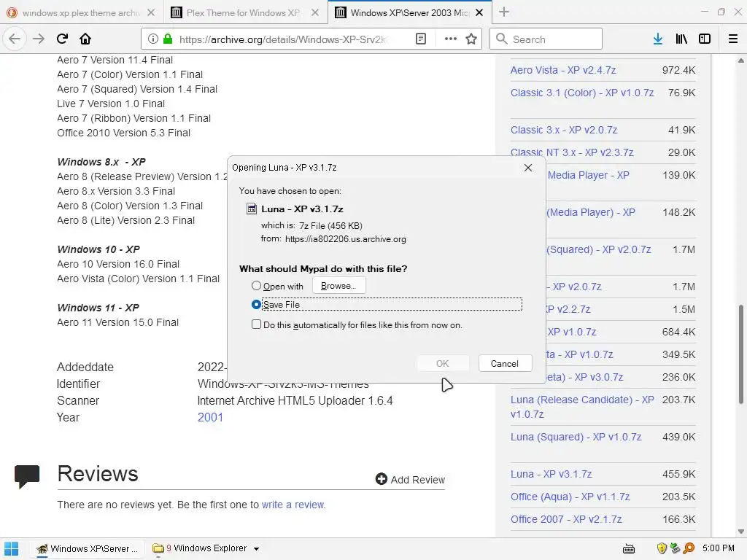Image resolution: width=747 pixels, height=560 pixels.
Task: Open Windows XP\Server taskbar button
Action: (x=88, y=548)
